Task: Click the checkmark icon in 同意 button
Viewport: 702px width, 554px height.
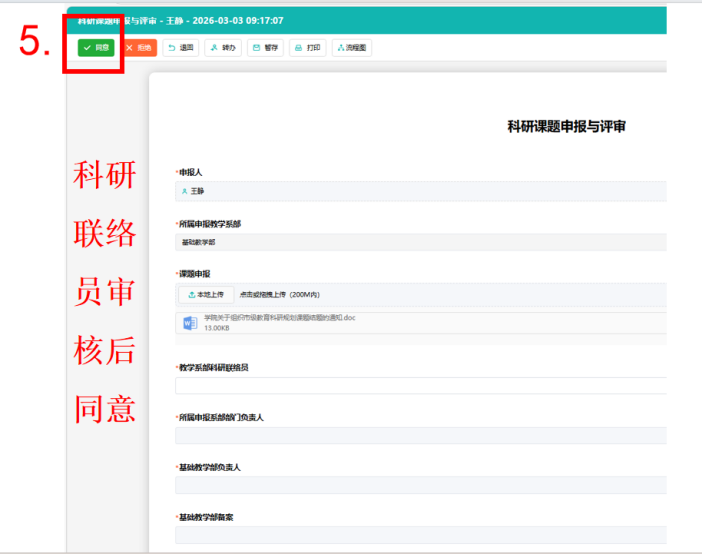Action: pos(88,47)
